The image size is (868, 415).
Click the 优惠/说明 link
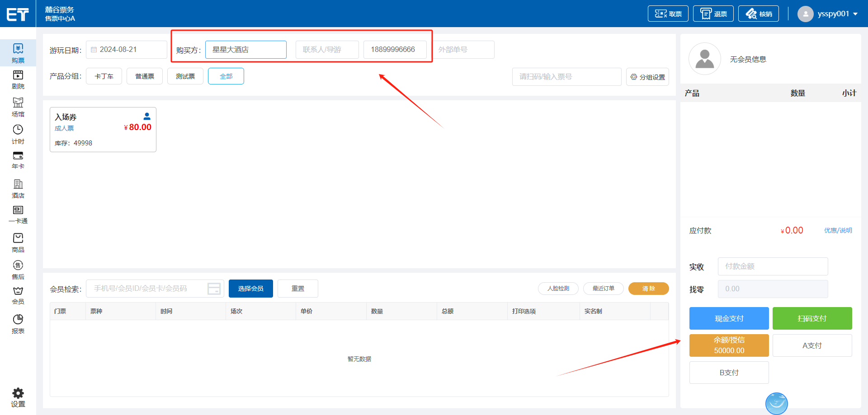(x=838, y=230)
